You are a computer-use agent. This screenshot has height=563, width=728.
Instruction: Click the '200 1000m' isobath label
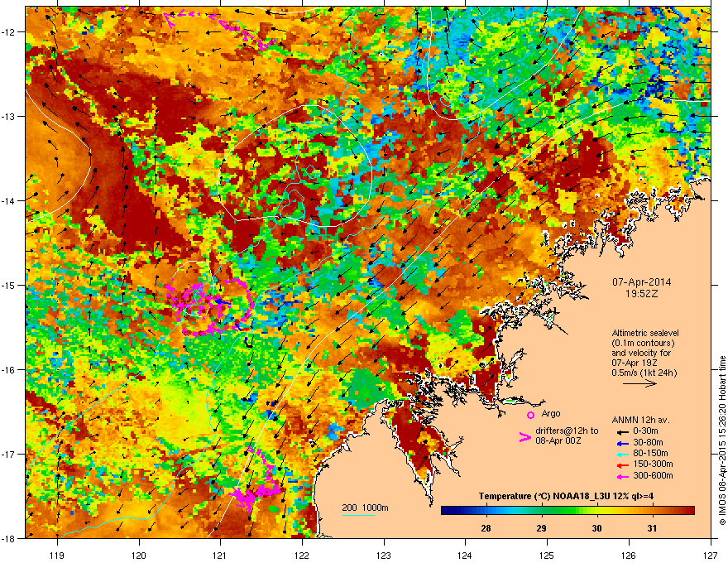point(365,508)
